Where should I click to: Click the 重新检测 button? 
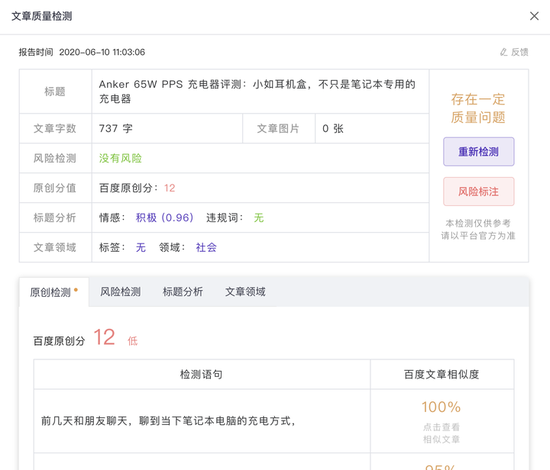pos(478,152)
